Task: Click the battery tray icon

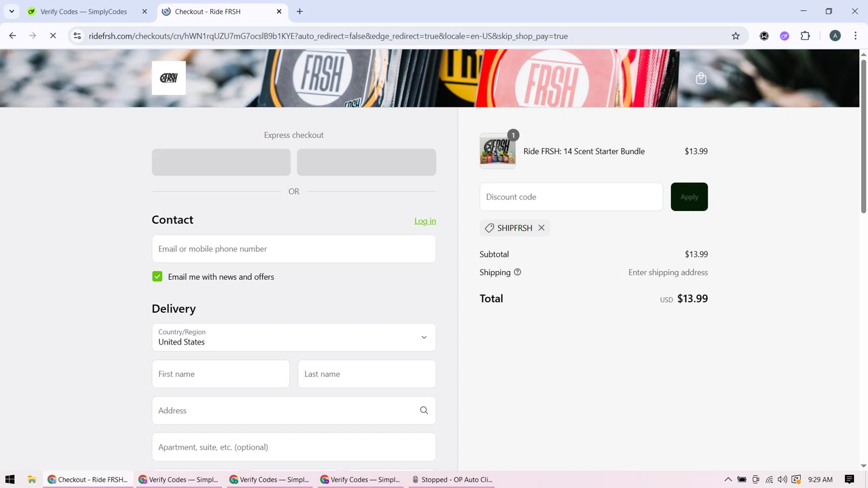Action: pos(742,479)
